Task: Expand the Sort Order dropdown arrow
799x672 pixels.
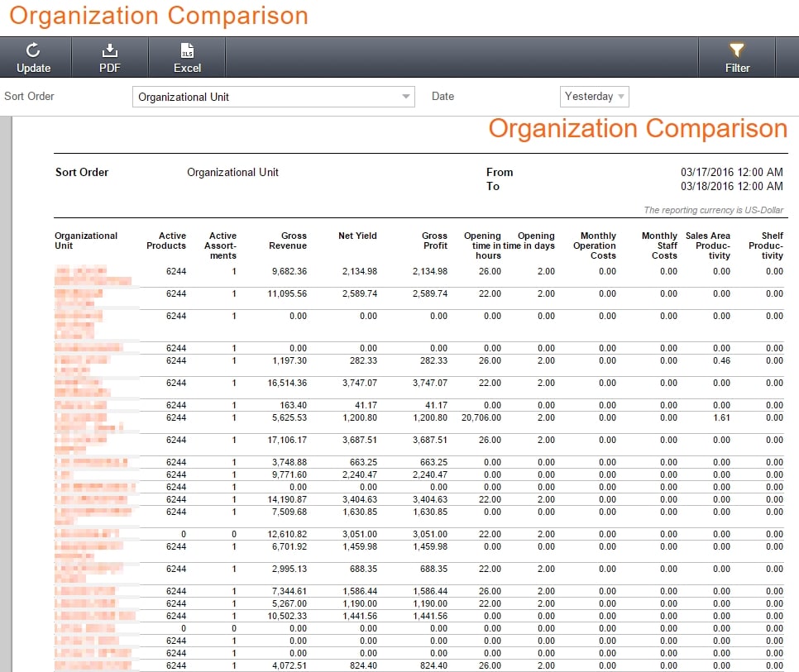Action: click(405, 97)
